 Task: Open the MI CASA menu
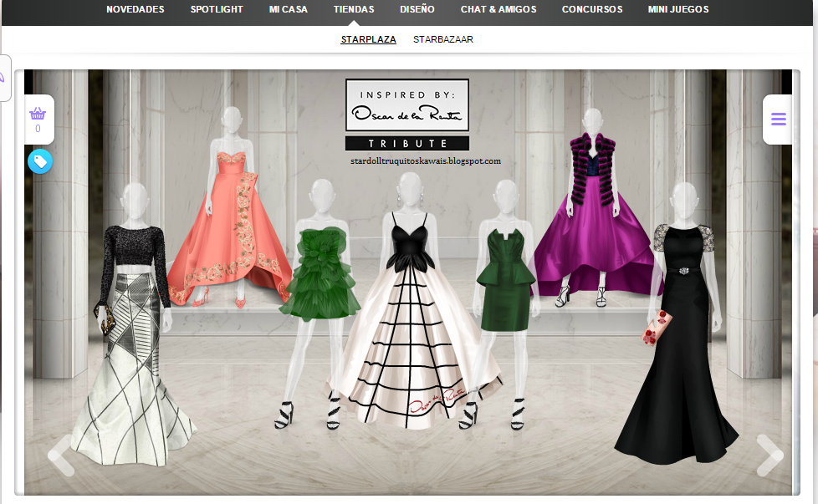[288, 9]
